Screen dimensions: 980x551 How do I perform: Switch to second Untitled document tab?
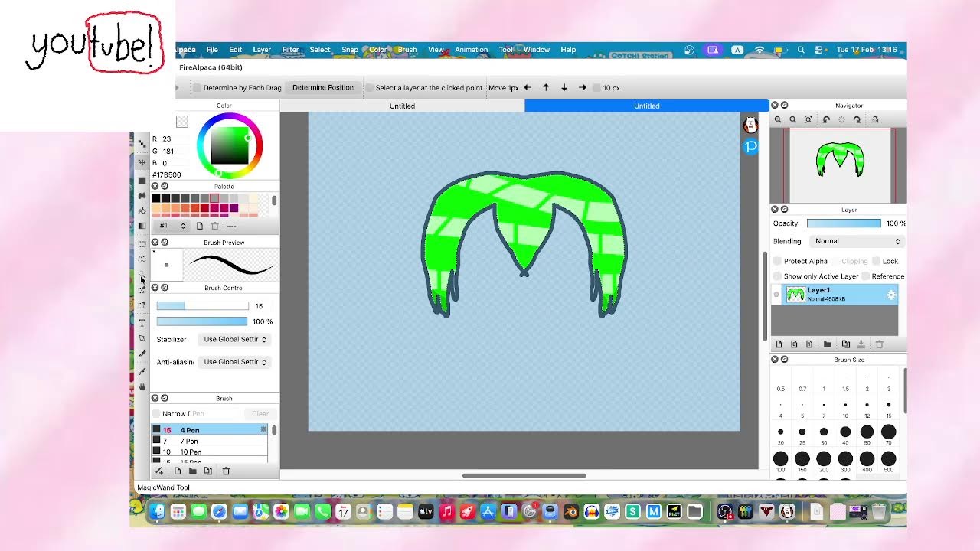[646, 106]
